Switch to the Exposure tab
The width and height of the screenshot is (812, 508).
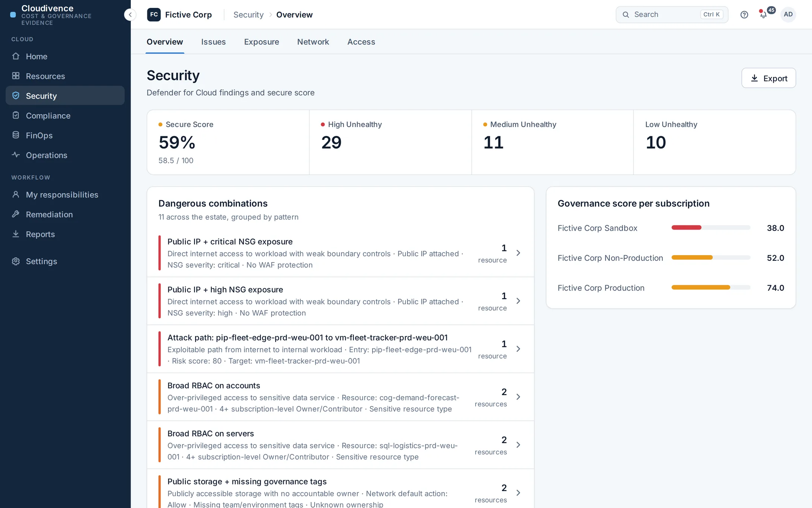click(x=262, y=42)
